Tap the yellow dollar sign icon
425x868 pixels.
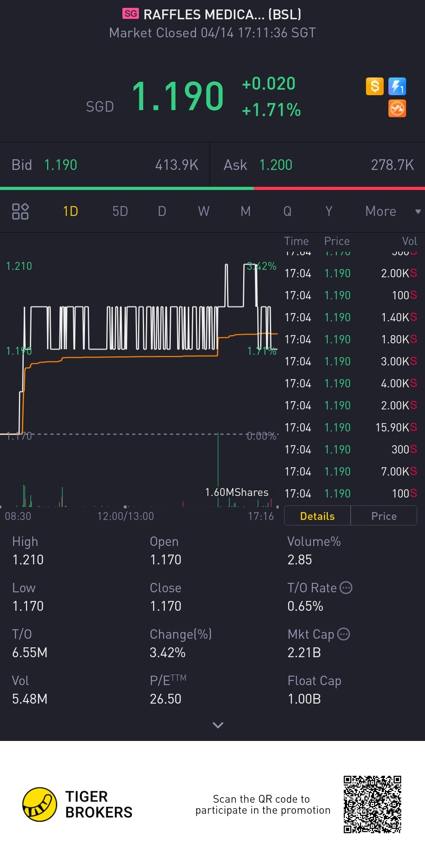[x=375, y=86]
